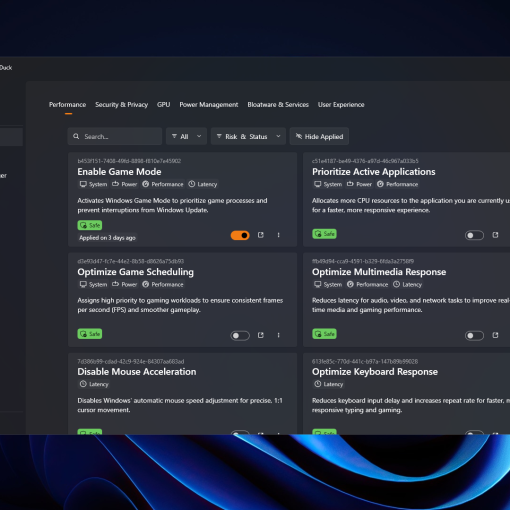The height and width of the screenshot is (510, 510).
Task: Click the Prioritize Active Applications title
Action: [x=374, y=172]
